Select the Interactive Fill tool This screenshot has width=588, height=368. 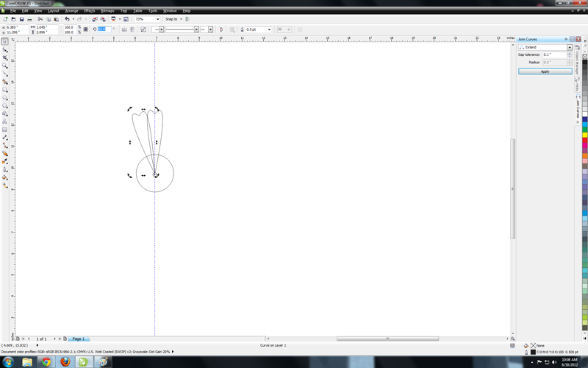tap(5, 185)
